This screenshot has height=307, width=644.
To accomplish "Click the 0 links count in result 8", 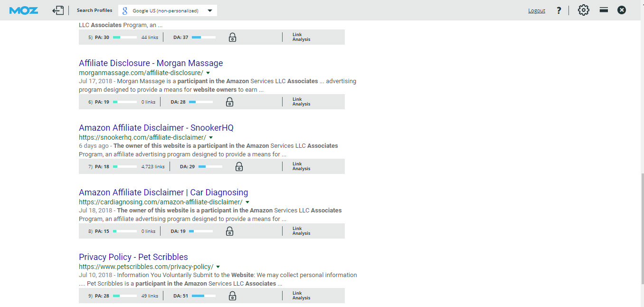I will click(x=148, y=231).
